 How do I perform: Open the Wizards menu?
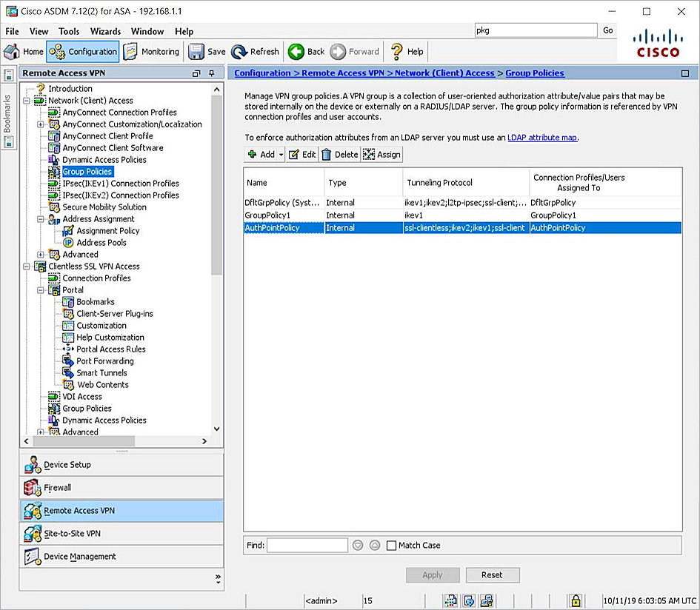coord(105,31)
